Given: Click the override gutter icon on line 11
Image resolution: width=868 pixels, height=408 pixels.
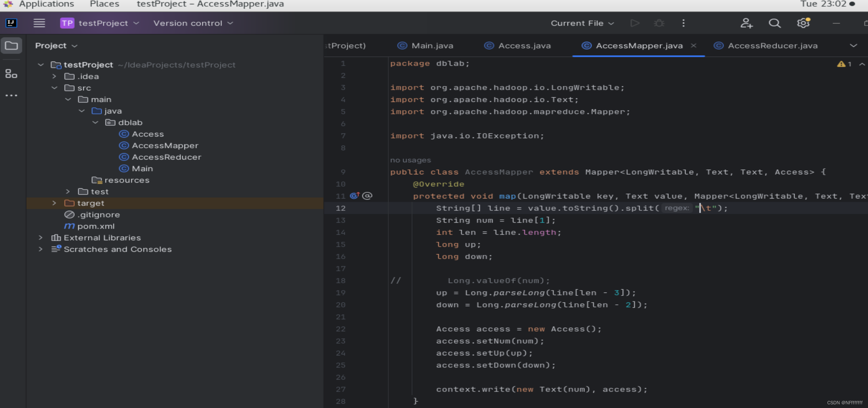Looking at the screenshot, I should click(x=354, y=196).
